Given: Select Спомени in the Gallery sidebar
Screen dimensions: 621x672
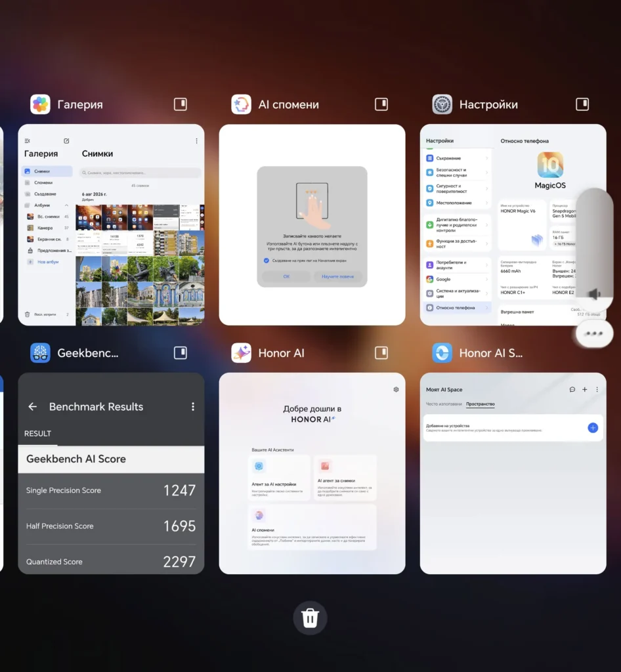Looking at the screenshot, I should 47,182.
